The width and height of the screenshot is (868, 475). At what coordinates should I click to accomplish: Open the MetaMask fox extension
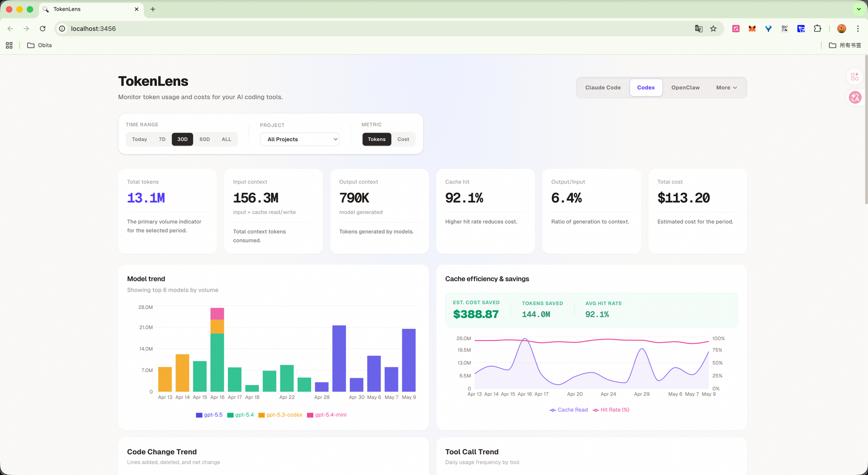tap(752, 28)
